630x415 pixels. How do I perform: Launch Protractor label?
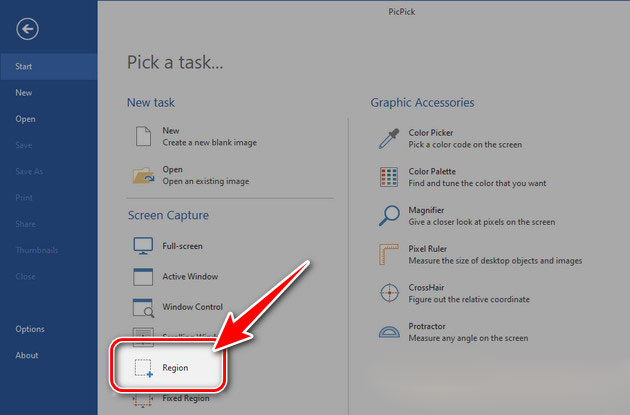pos(427,326)
